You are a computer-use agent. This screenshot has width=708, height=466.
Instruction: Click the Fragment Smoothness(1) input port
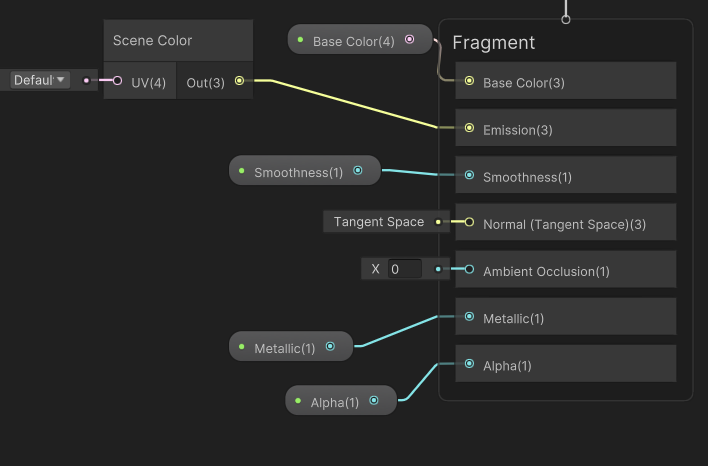tap(469, 176)
